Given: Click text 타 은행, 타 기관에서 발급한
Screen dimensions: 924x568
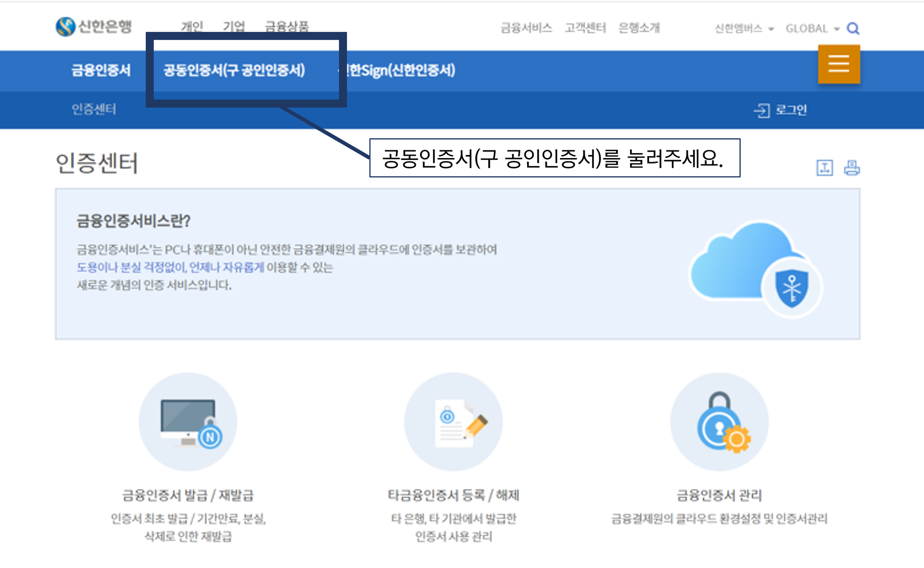Looking at the screenshot, I should [x=453, y=518].
